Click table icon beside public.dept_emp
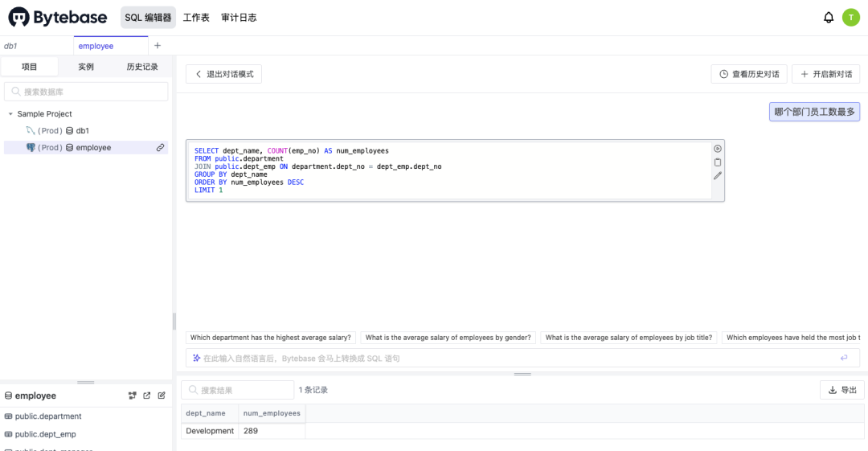Image resolution: width=868 pixels, height=451 pixels. pyautogui.click(x=8, y=434)
